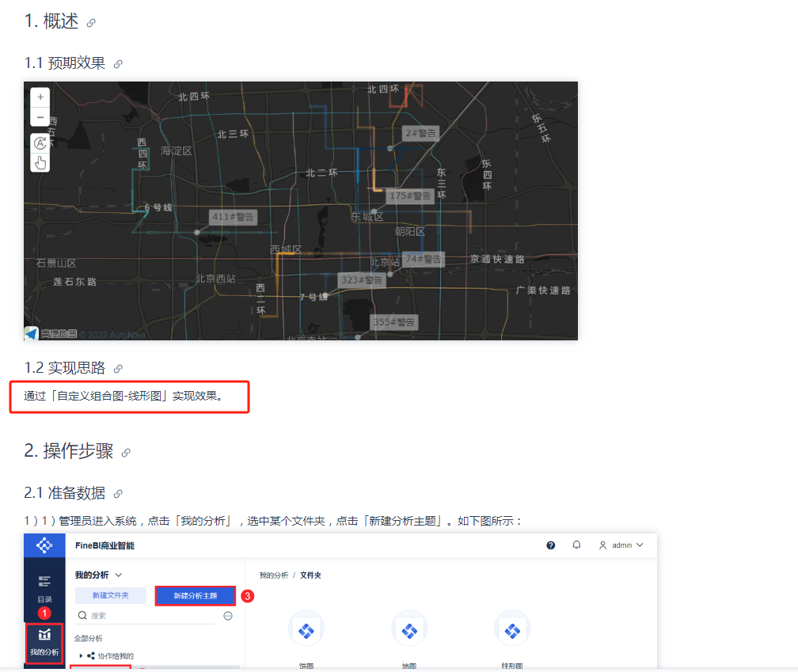Expand the 协作给我的 tree node
This screenshot has width=798, height=672.
81,655
